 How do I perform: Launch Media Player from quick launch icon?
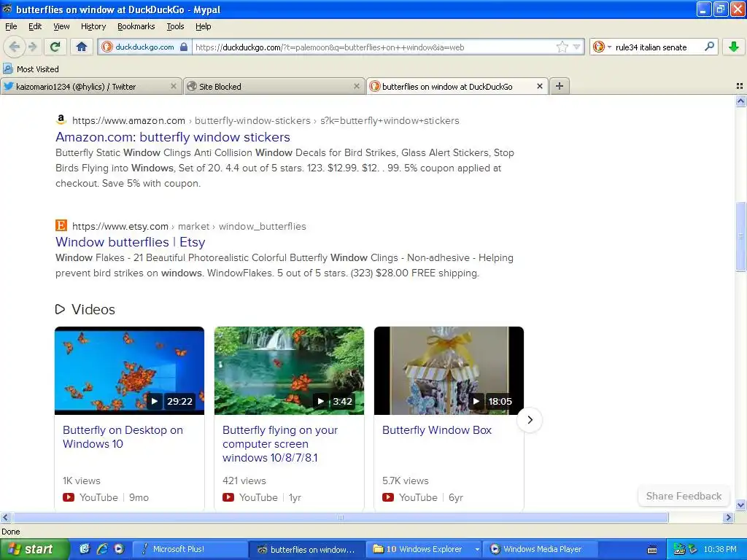pos(119,549)
